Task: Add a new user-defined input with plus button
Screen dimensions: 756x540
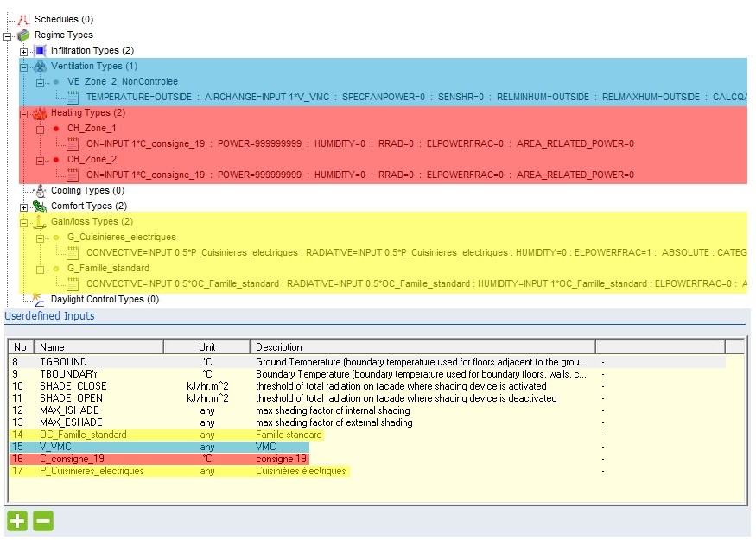Action: pyautogui.click(x=16, y=521)
